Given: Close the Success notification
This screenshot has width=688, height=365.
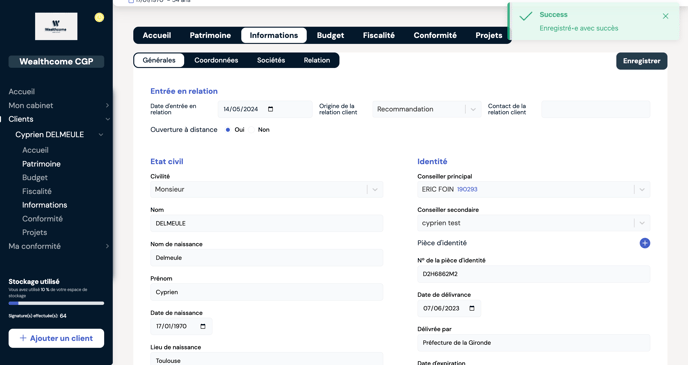Looking at the screenshot, I should (665, 16).
